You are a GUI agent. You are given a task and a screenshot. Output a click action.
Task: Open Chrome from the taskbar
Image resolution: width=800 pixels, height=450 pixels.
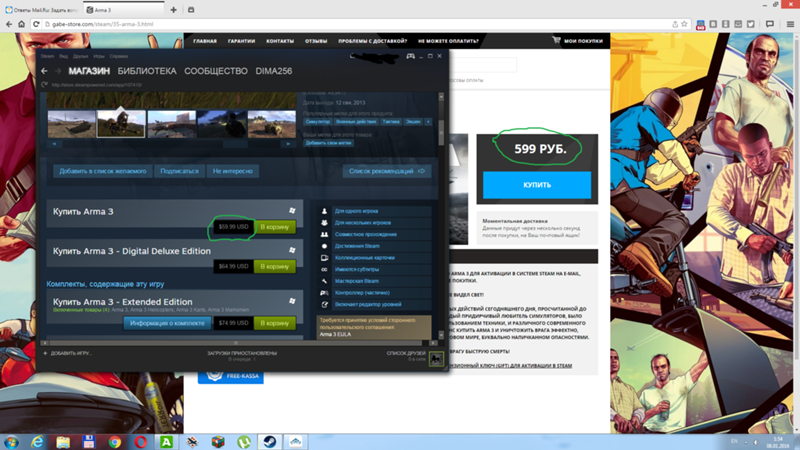pyautogui.click(x=115, y=442)
